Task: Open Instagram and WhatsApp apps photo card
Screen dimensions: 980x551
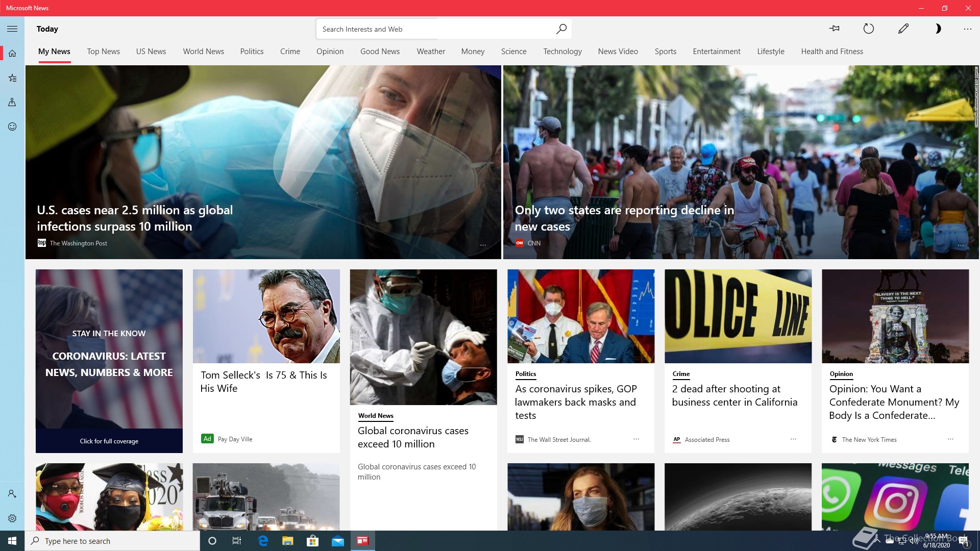Action: pos(895,496)
